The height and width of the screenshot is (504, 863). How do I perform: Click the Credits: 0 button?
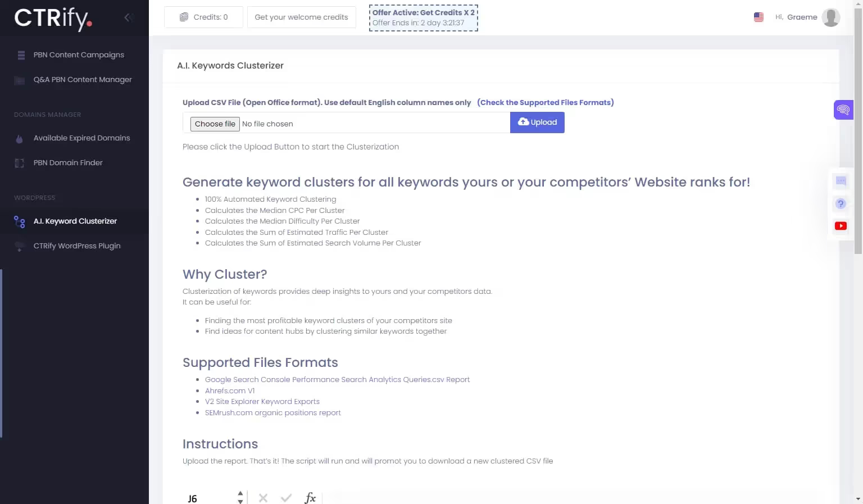click(203, 17)
